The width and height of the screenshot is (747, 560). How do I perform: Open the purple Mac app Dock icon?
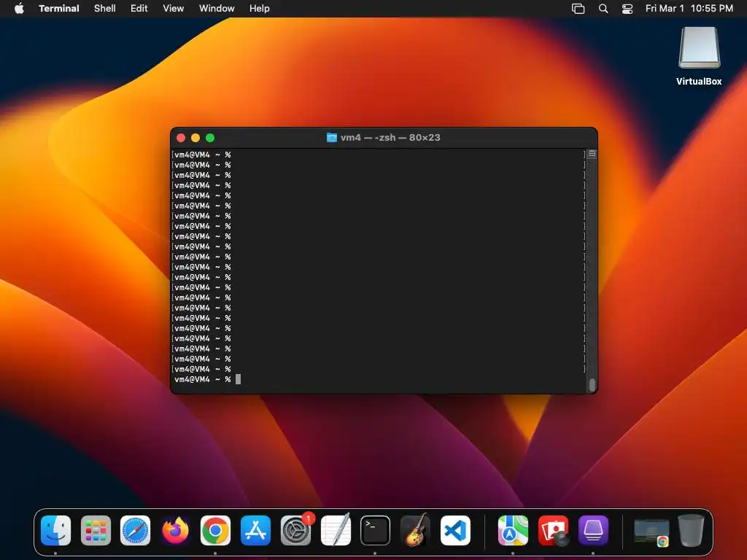point(593,530)
